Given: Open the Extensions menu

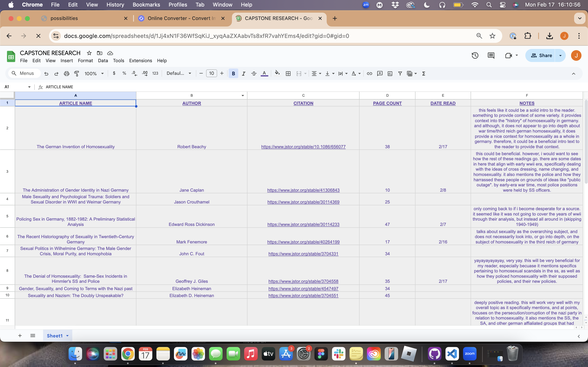Looking at the screenshot, I should point(140,61).
